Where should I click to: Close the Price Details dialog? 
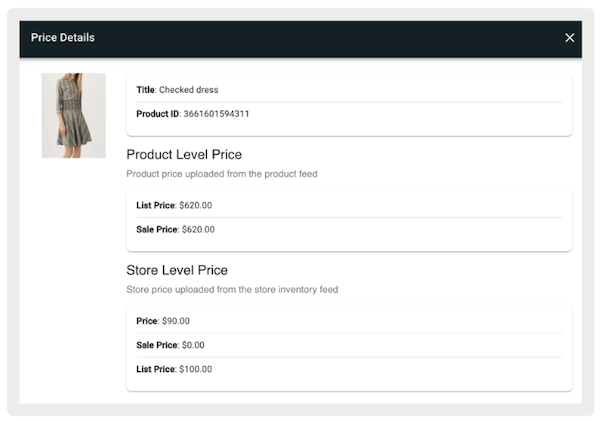(x=569, y=38)
